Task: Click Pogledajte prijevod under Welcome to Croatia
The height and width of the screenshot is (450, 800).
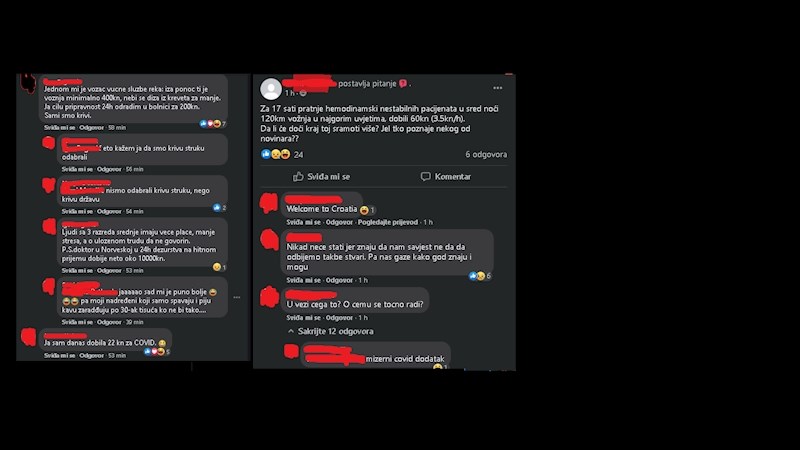Action: [388, 222]
